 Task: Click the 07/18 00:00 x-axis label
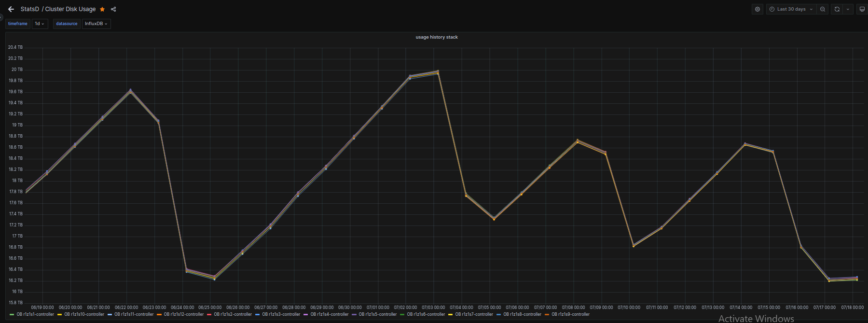click(x=853, y=308)
